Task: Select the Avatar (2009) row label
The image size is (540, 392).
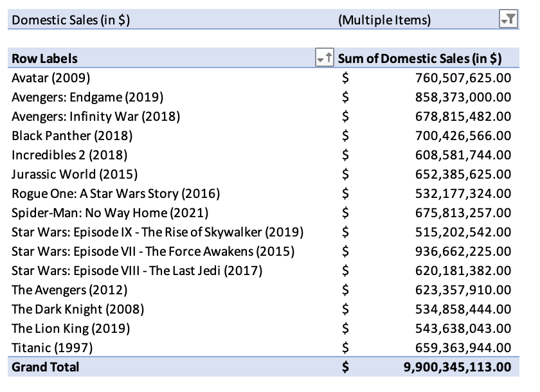Action: coord(51,78)
